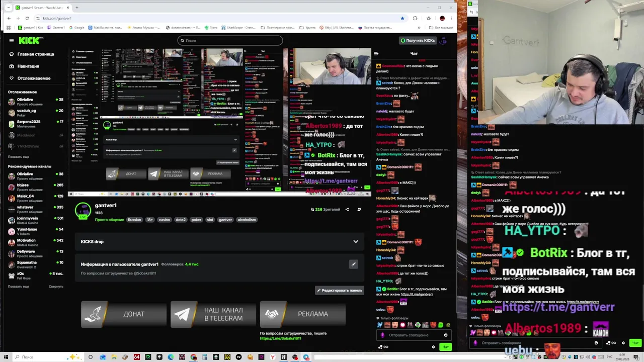644x362 pixels.
Task: Open Squamatha recommended channel
Action: click(35, 264)
